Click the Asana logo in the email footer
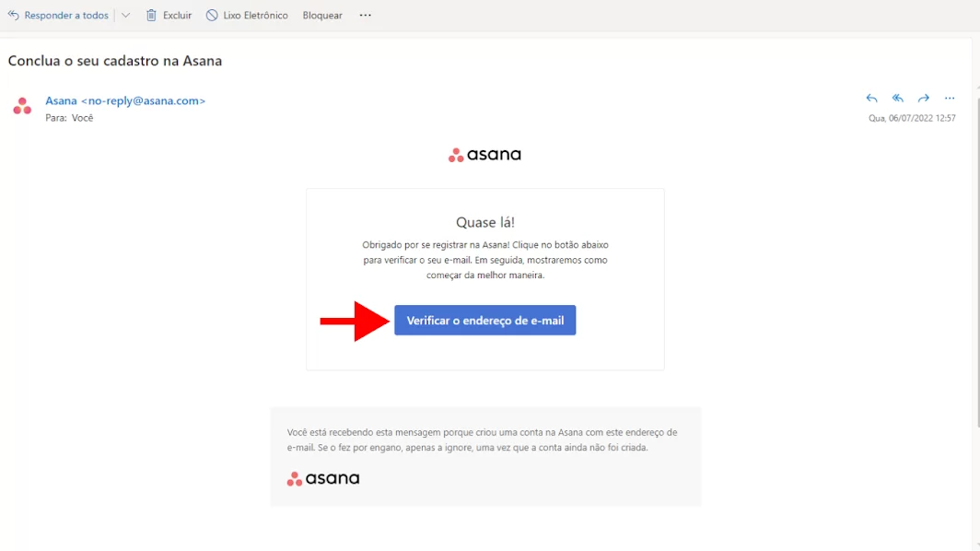Image resolution: width=980 pixels, height=551 pixels. (323, 478)
